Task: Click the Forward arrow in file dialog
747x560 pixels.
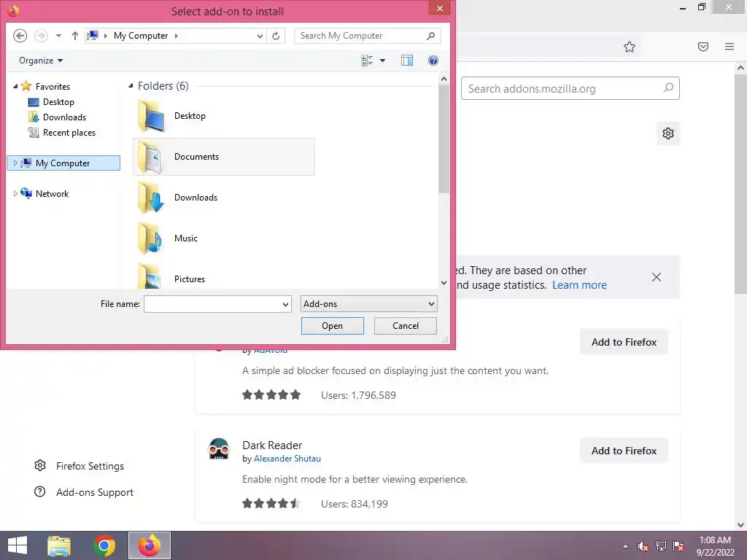Action: point(41,36)
